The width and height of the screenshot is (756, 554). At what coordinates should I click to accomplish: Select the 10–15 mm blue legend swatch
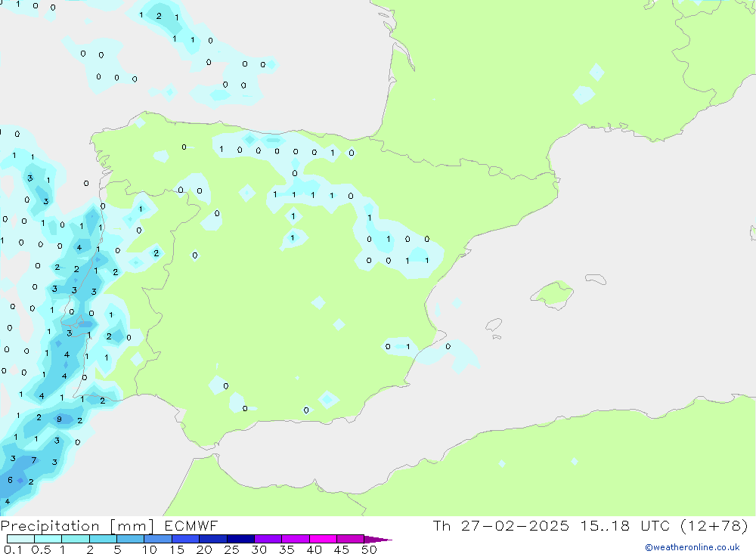click(158, 539)
